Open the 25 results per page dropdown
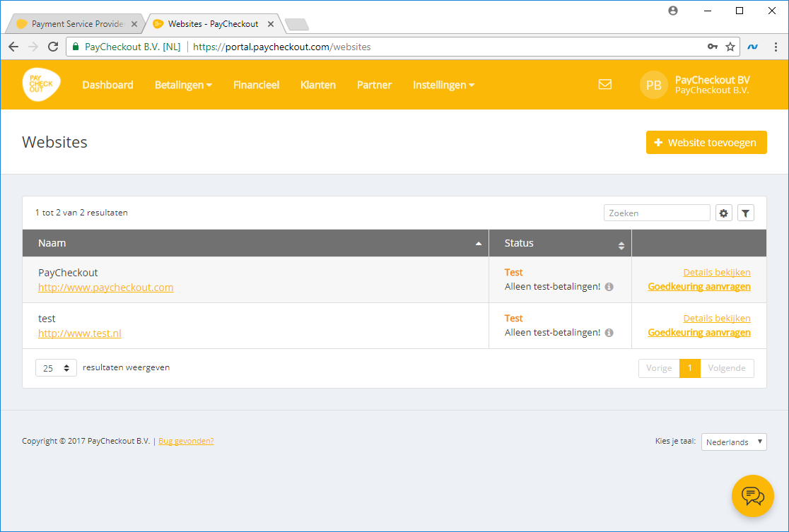789x532 pixels. [x=56, y=368]
